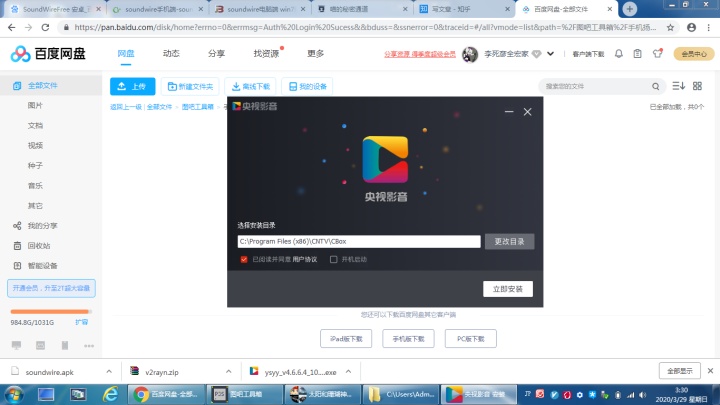Click 手机版下载 button
The image size is (720, 405).
click(x=408, y=339)
